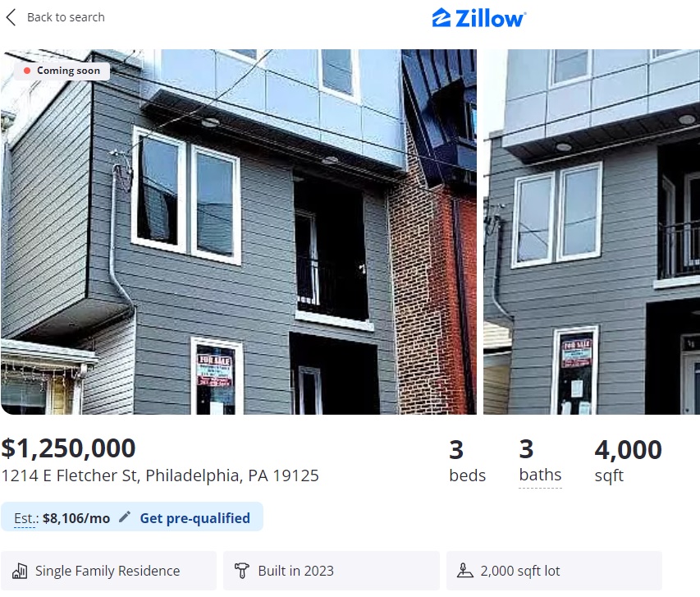Screen dimensions: 700x597
Task: Click the $1,250,000 listing price
Action: pos(68,448)
